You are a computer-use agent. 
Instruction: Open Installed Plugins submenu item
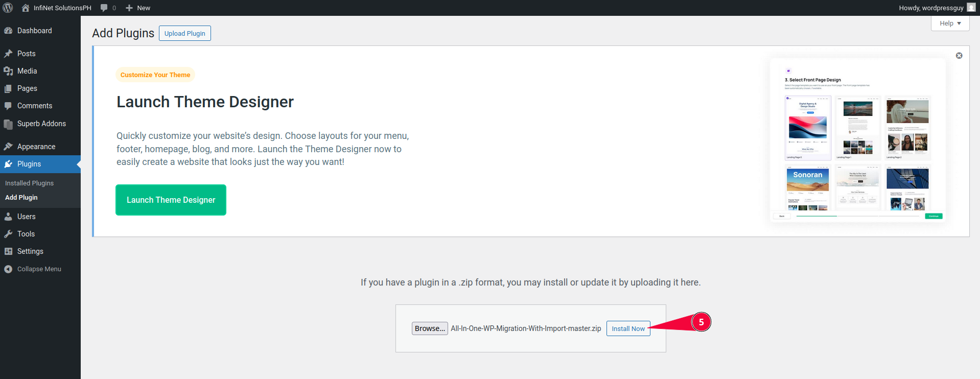pos(29,183)
